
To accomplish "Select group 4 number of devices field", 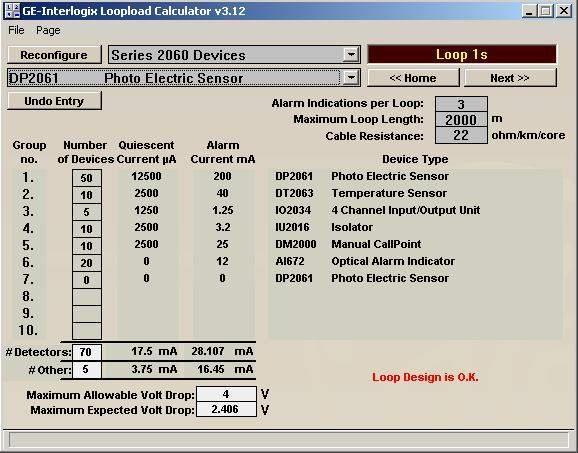I will 87,229.
